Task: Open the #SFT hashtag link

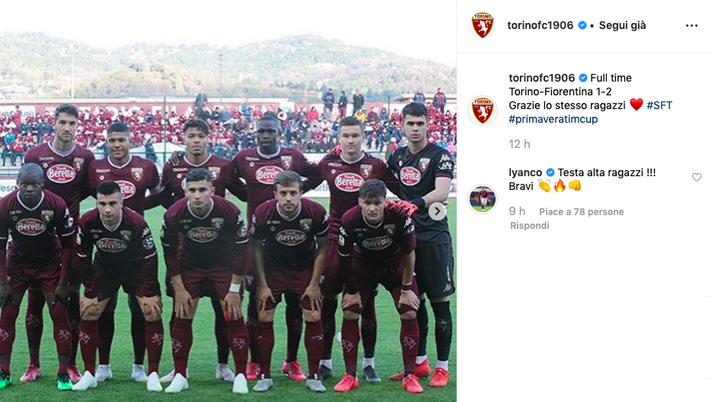Action: (x=659, y=105)
